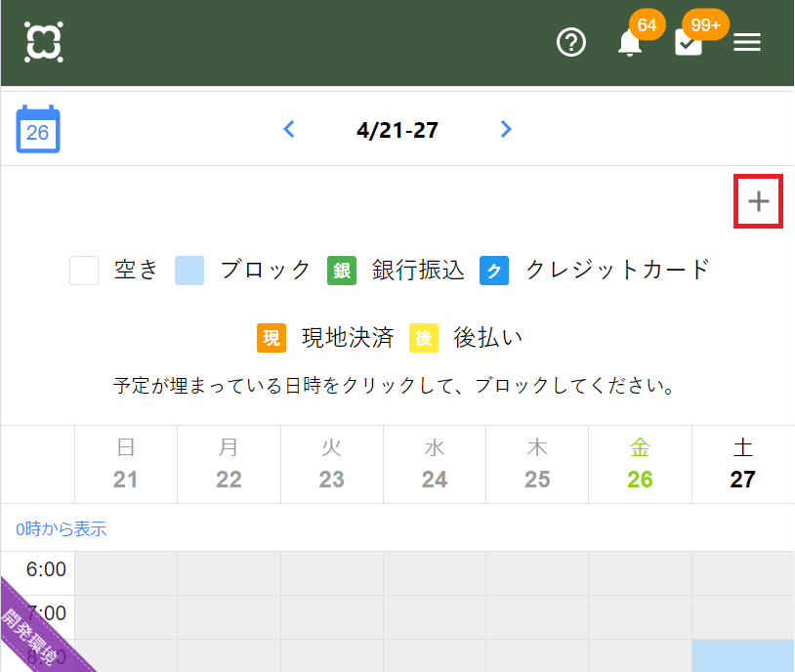
Task: Open task checklist icon with 99+ badge
Action: point(689,43)
